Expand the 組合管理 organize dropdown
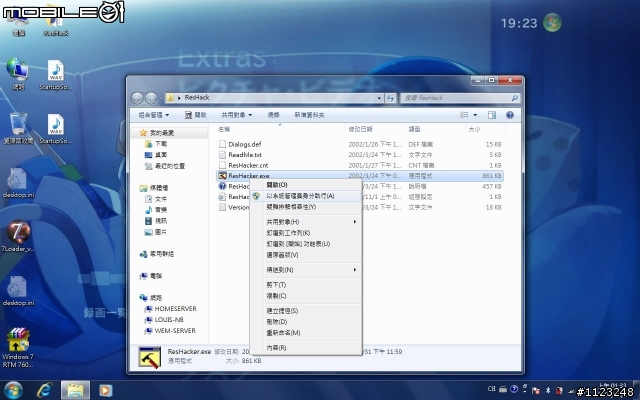 (x=153, y=115)
